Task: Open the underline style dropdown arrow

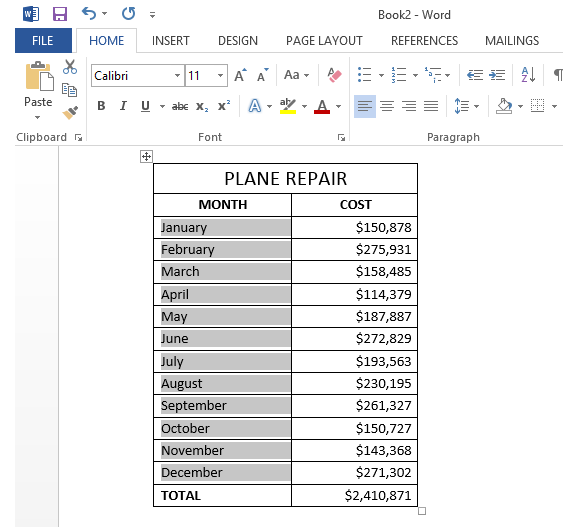Action: [x=162, y=106]
